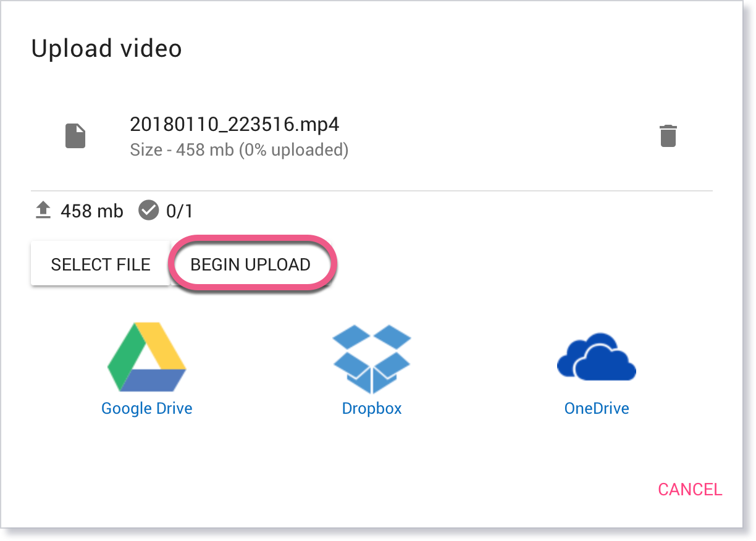Click the divider line under the file entry
756x541 pixels.
(372, 191)
